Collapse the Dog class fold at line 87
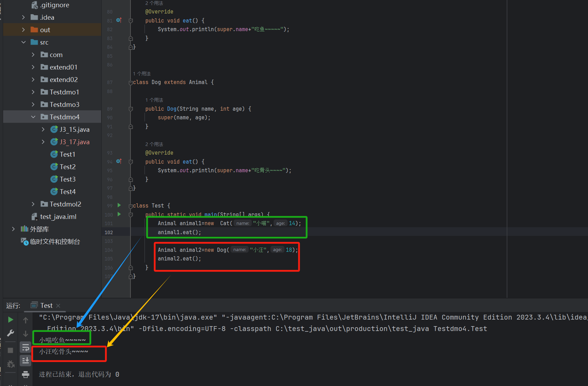Image resolution: width=588 pixels, height=386 pixels. pos(131,82)
